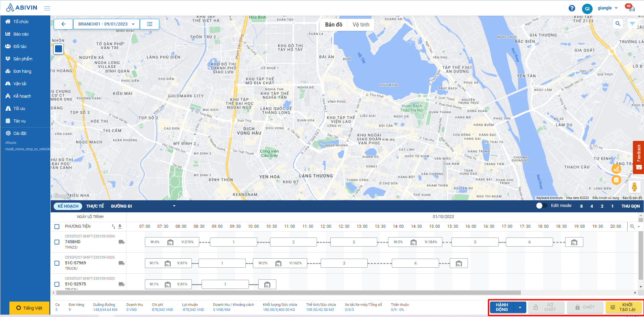This screenshot has height=317, width=644.
Task: Check the checkbox for vehicle 51C-57969
Action: [57, 263]
